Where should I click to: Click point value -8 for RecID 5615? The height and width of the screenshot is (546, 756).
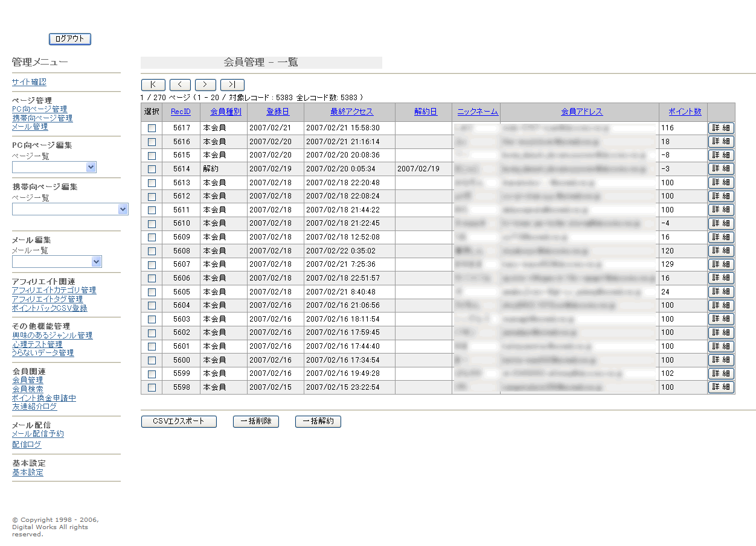(683, 155)
